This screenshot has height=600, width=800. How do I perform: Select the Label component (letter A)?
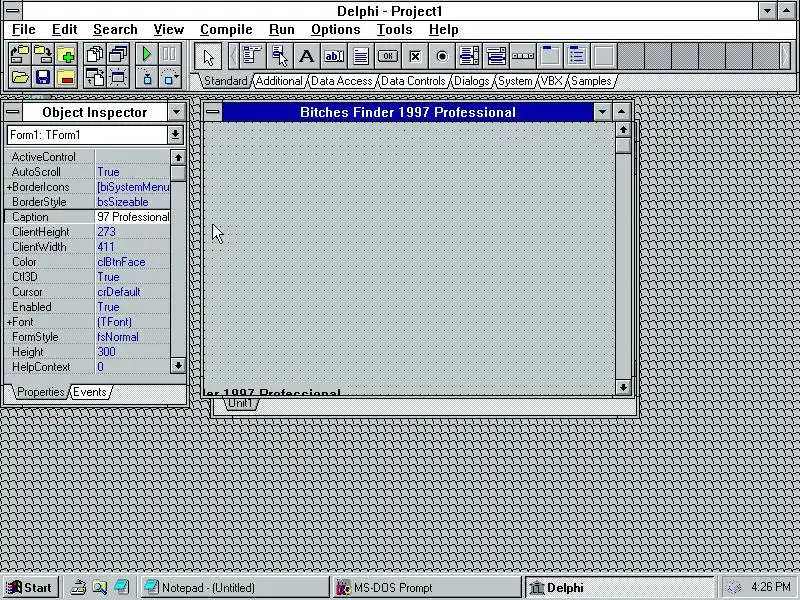(306, 56)
